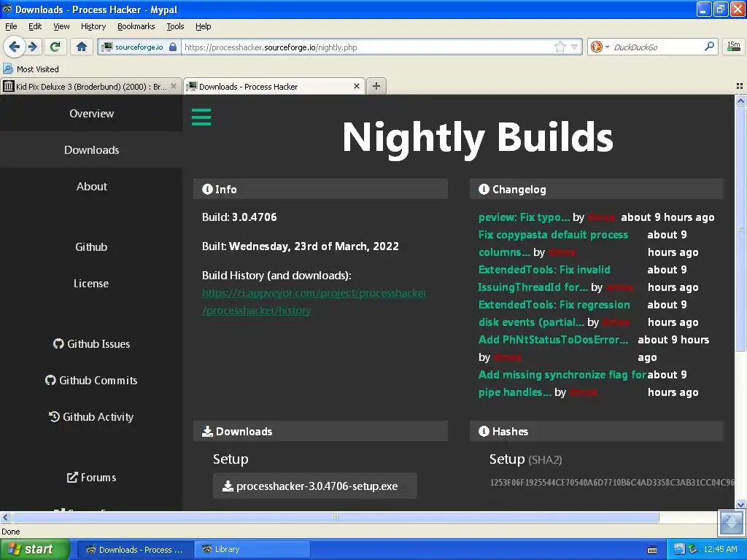
Task: Click the taskbar clock showing 12:45 AM
Action: coord(720,550)
